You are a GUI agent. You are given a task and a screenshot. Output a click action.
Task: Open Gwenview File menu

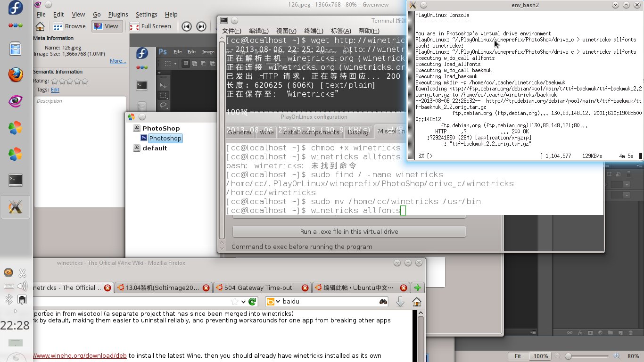[41, 15]
